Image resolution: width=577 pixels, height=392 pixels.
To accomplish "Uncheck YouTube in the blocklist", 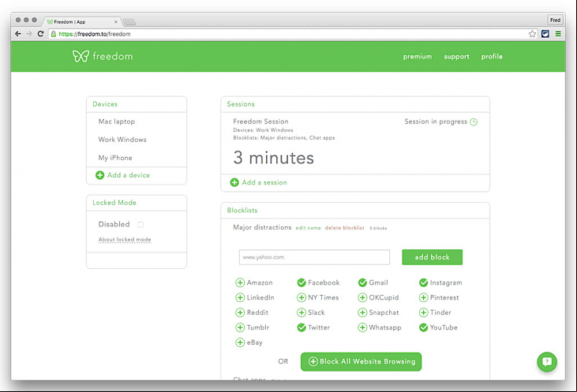I will [424, 327].
